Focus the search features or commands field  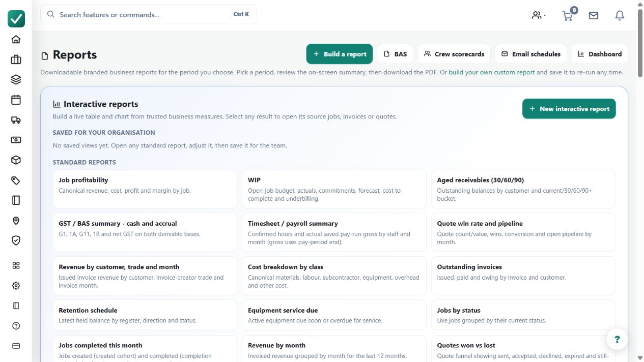coord(149,14)
